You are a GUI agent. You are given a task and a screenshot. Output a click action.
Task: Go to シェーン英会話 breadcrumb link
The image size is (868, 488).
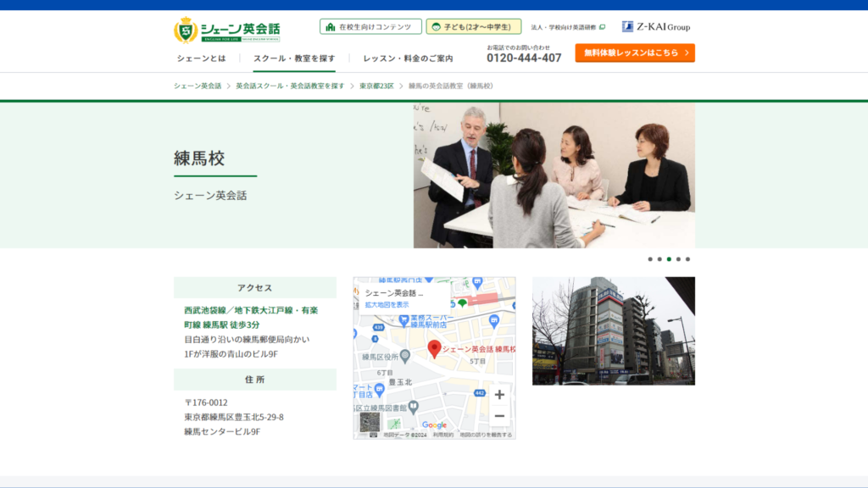point(198,86)
